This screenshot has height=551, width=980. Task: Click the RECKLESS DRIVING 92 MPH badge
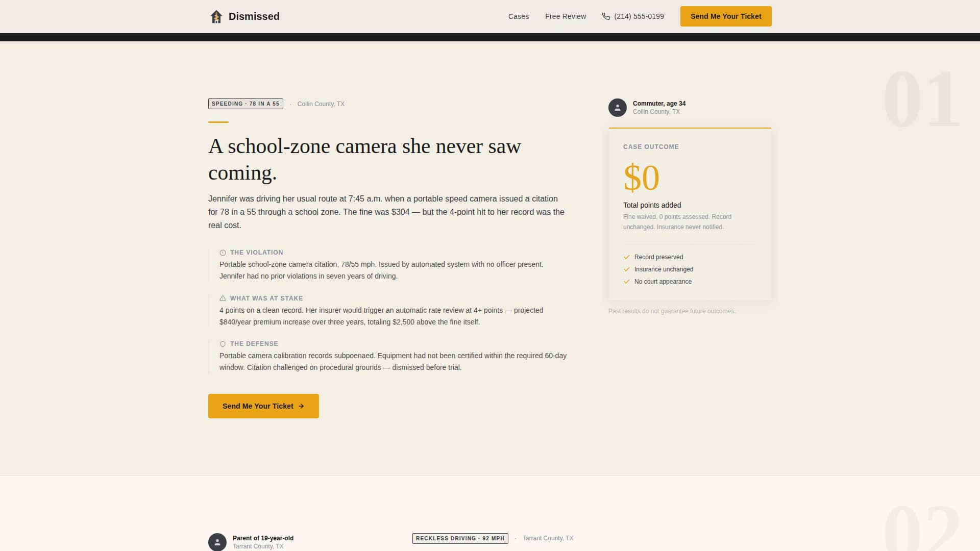click(x=460, y=538)
